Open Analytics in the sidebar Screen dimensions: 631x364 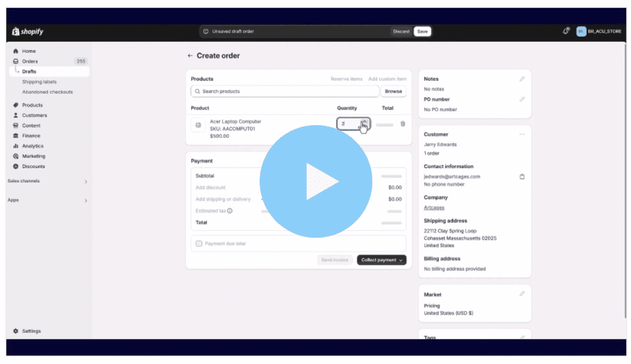[33, 146]
